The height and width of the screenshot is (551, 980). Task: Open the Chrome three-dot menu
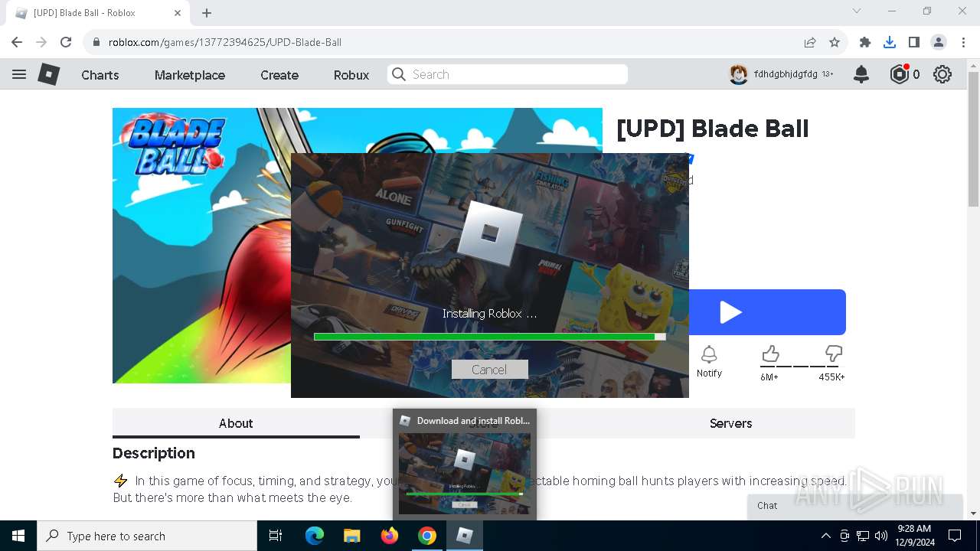pyautogui.click(x=962, y=42)
